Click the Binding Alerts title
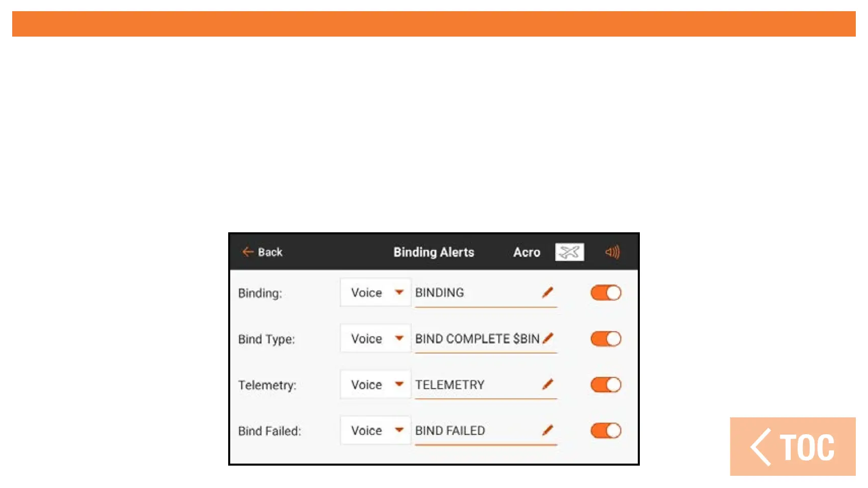Viewport: 868px width, 488px height. (x=433, y=252)
